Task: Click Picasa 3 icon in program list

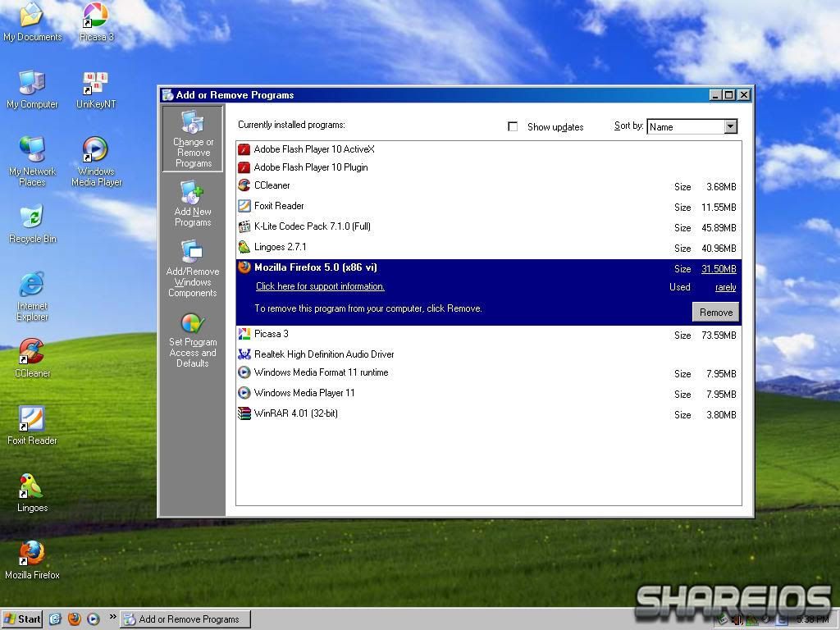Action: 244,334
